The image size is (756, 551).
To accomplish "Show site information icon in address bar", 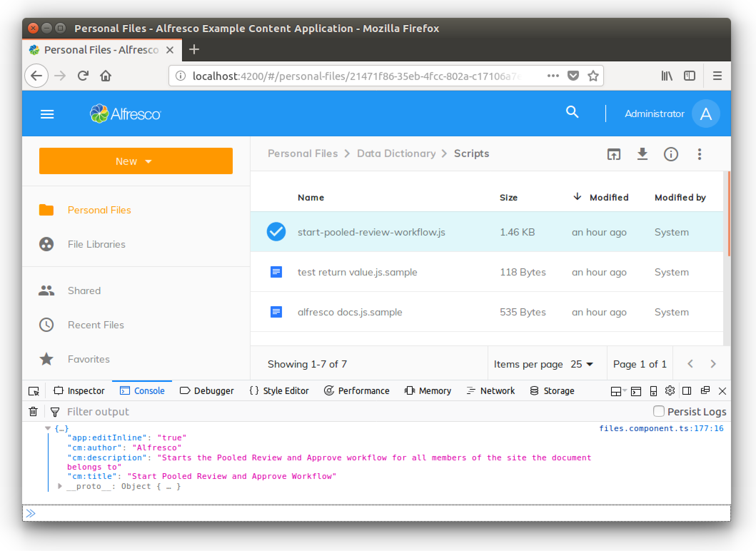I will 181,76.
